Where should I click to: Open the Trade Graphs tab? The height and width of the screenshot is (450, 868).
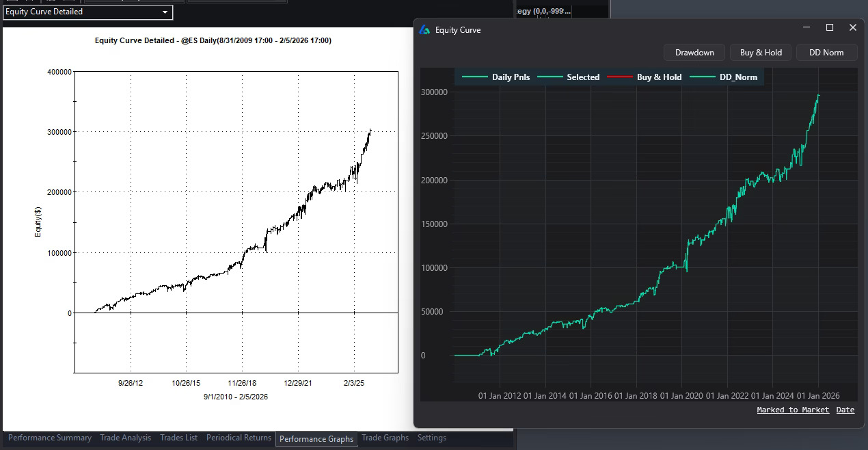[385, 438]
